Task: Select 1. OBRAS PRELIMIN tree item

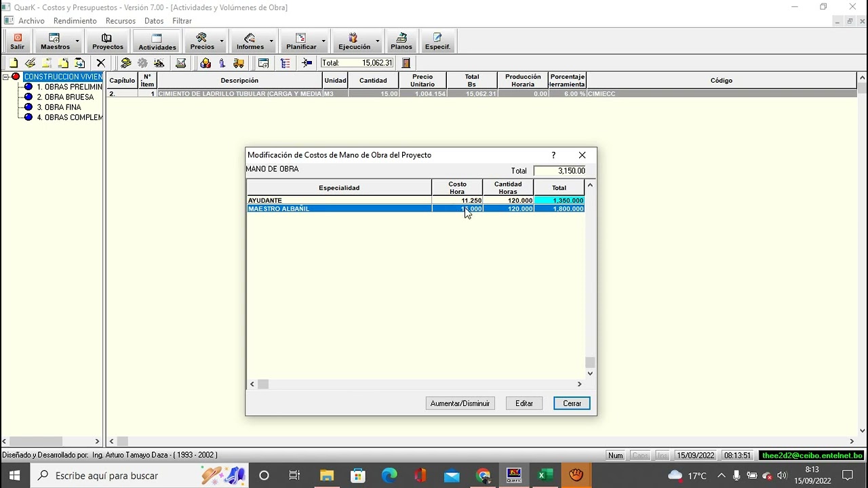Action: point(69,87)
